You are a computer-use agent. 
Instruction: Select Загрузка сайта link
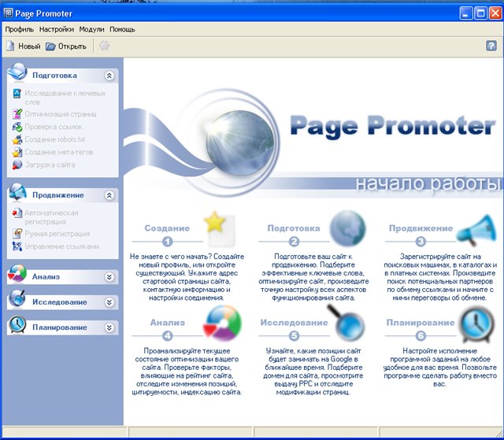pyautogui.click(x=50, y=165)
